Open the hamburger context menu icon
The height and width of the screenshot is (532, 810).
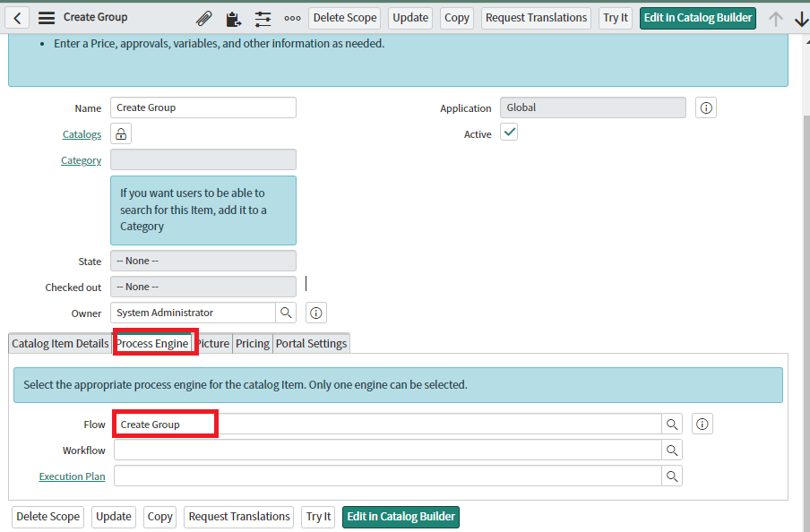[47, 18]
